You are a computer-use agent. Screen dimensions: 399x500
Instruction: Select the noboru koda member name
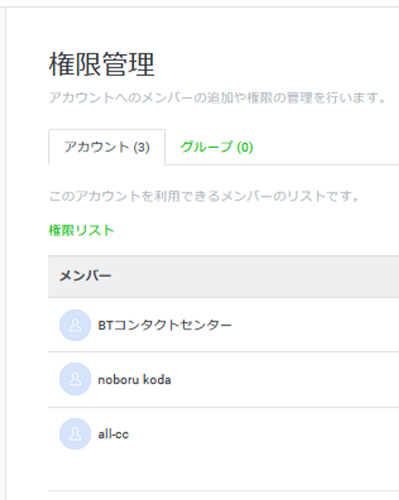[x=134, y=380]
